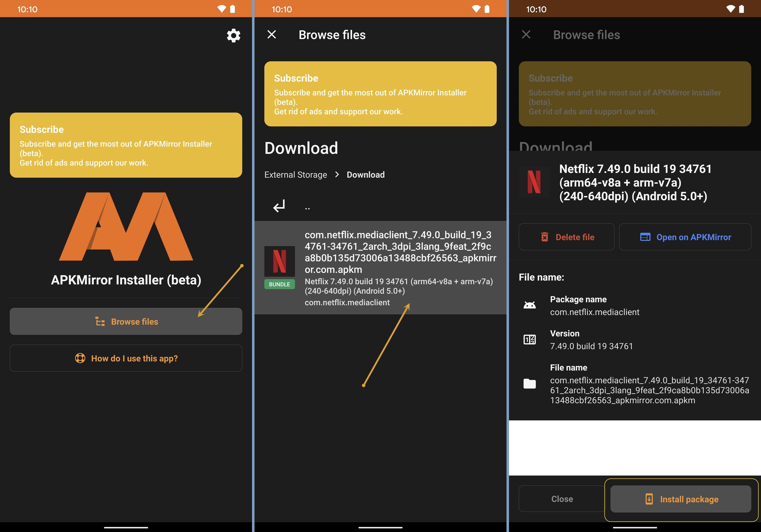The image size is (761, 532).
Task: Close the Browse files screen in the middle panel
Action: point(272,34)
